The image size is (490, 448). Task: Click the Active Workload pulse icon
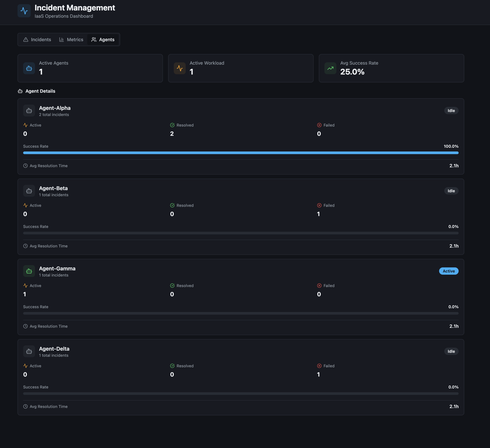coord(180,68)
